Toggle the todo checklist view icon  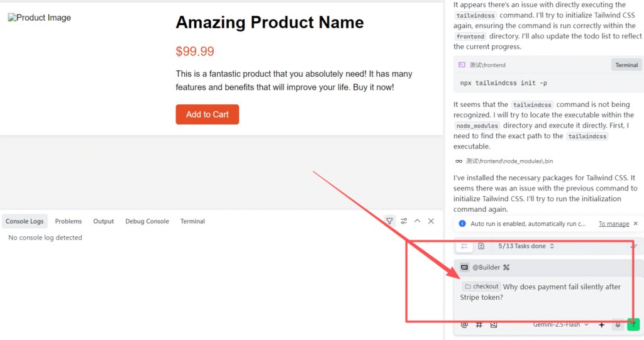pyautogui.click(x=465, y=246)
